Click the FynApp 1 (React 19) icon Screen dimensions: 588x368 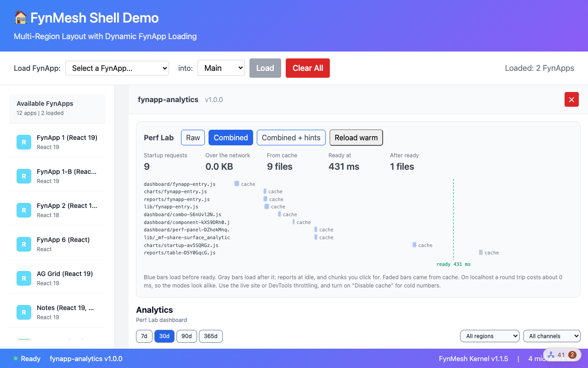coord(24,142)
